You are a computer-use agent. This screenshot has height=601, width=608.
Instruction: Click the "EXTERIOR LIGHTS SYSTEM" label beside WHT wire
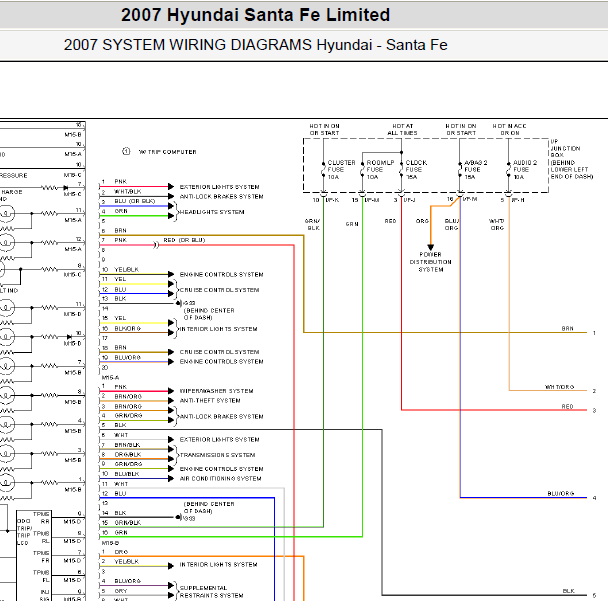[x=219, y=439]
